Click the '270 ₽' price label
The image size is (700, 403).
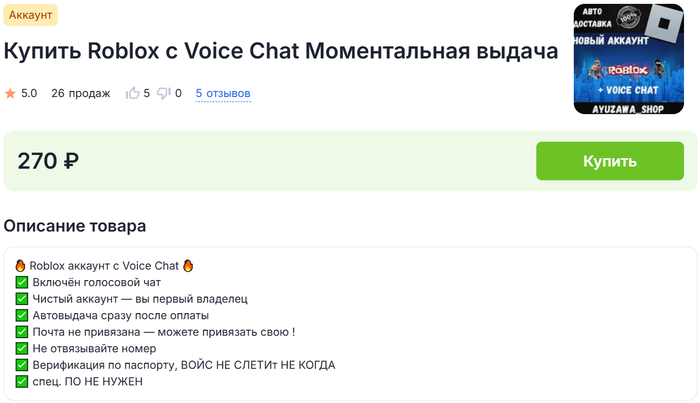48,161
